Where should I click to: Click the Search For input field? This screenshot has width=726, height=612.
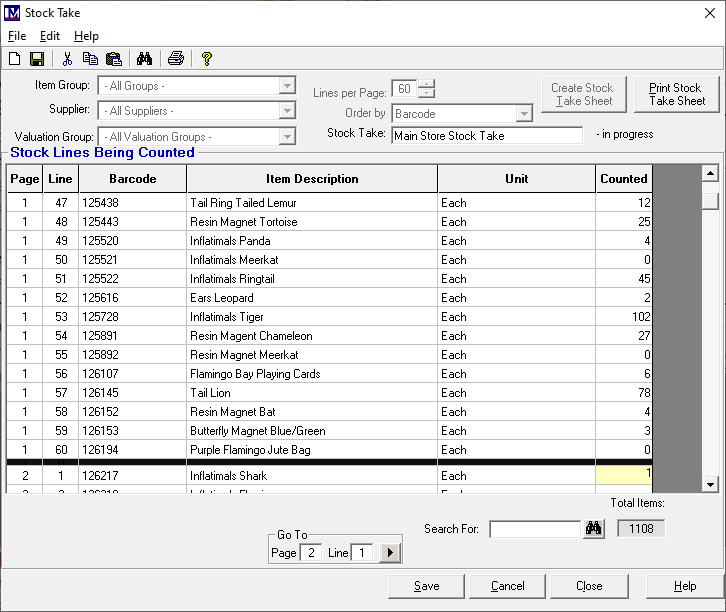coord(534,529)
